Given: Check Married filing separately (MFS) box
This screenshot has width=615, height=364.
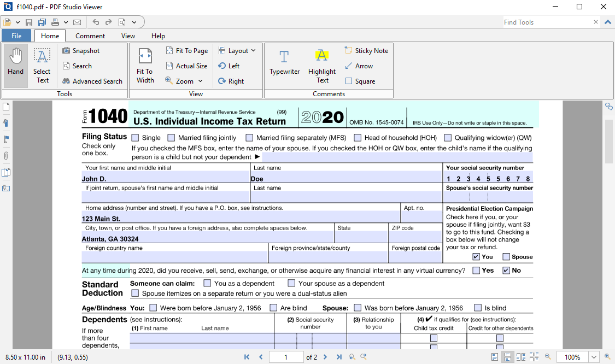Looking at the screenshot, I should click(x=249, y=138).
